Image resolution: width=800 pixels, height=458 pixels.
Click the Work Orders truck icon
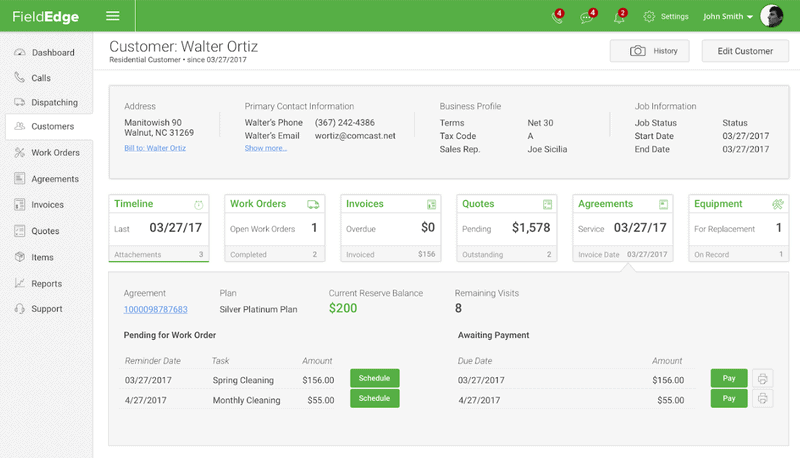pyautogui.click(x=313, y=205)
